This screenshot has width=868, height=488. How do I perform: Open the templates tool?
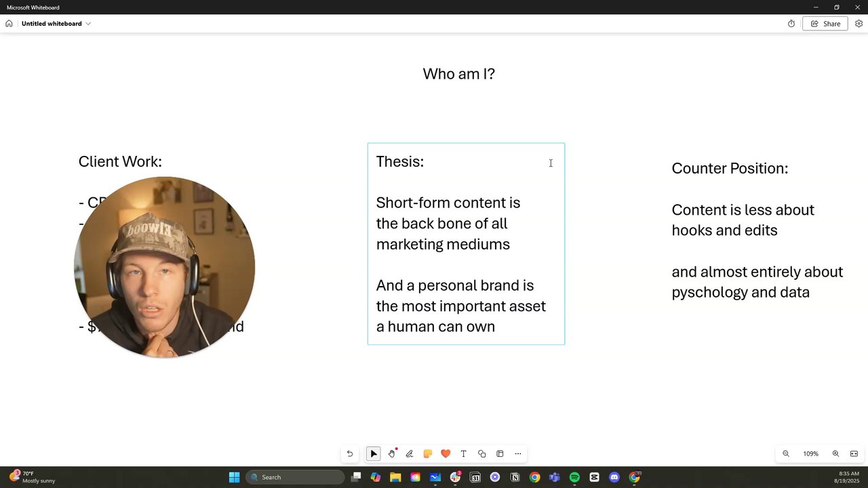point(500,454)
